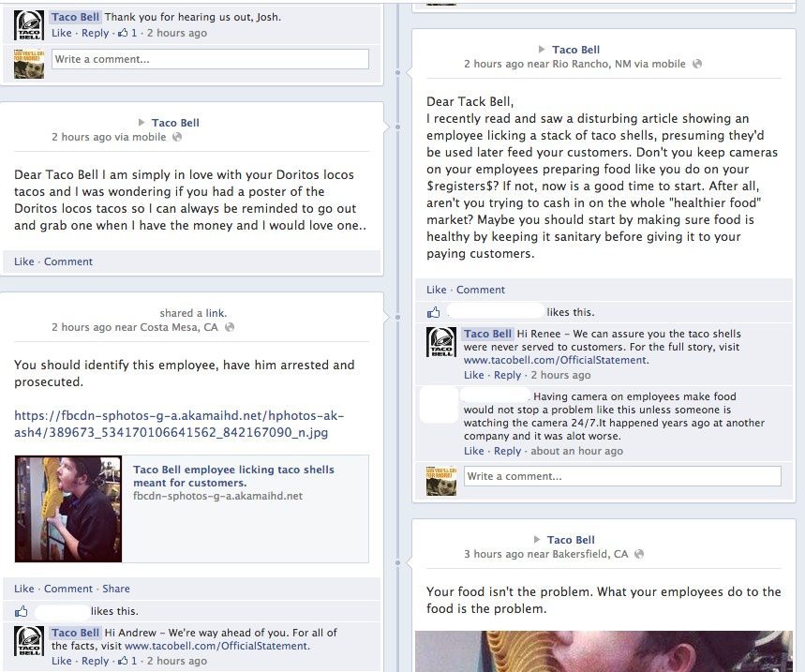Open employee licking taco shells thumbnail

click(x=68, y=509)
